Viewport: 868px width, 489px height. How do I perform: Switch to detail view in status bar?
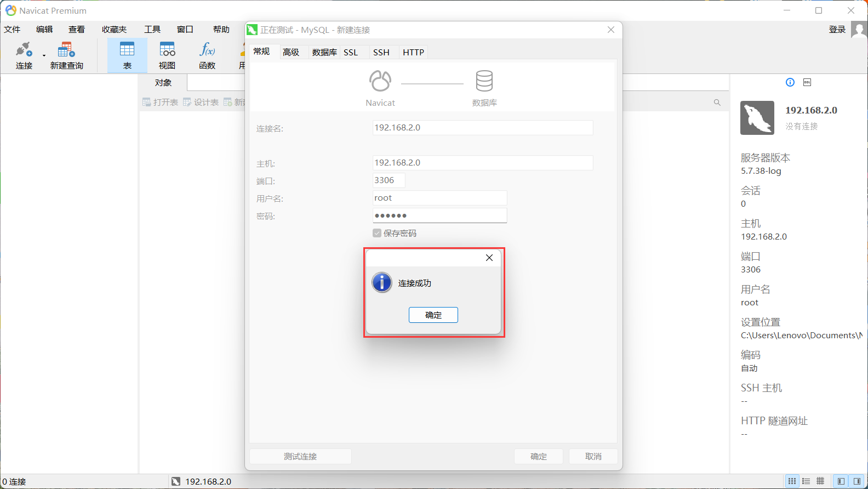tap(806, 481)
